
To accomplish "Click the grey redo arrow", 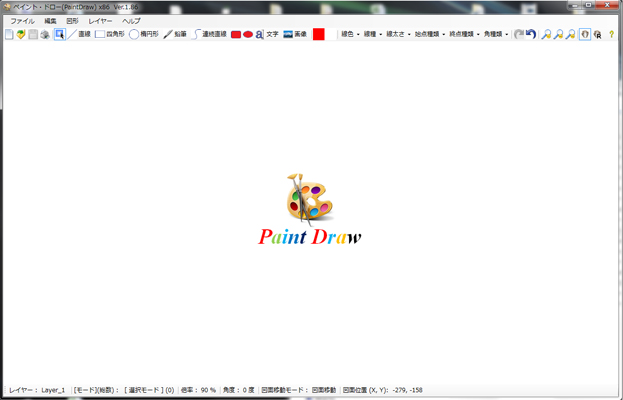I will click(x=519, y=35).
